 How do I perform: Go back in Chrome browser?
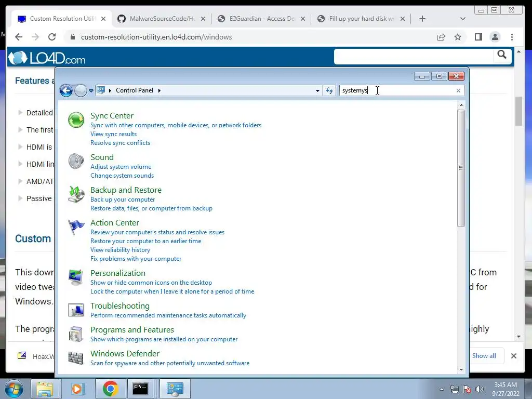(19, 37)
